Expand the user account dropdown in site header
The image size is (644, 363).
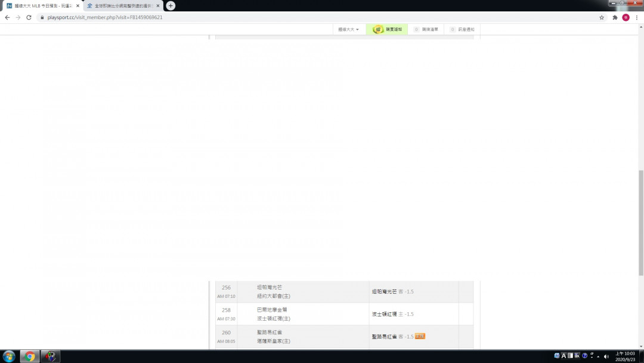(x=348, y=29)
